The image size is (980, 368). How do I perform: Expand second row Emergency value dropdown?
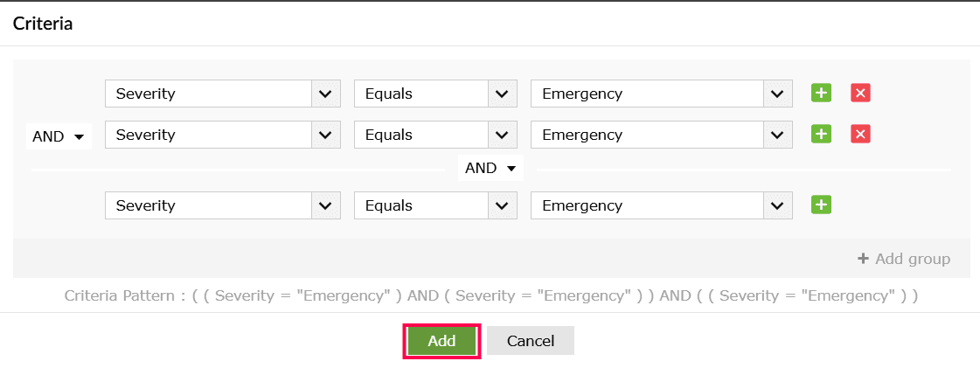(661, 135)
